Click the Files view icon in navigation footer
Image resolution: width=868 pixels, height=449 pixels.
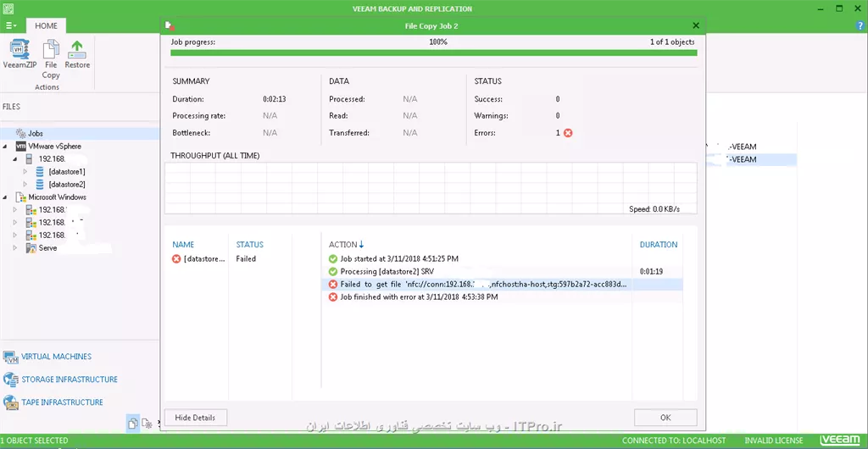click(x=132, y=423)
